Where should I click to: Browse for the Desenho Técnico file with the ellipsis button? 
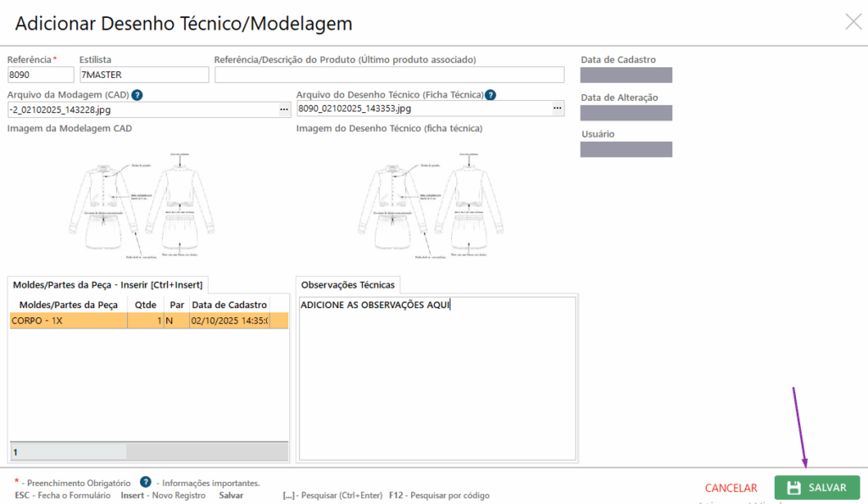point(557,109)
